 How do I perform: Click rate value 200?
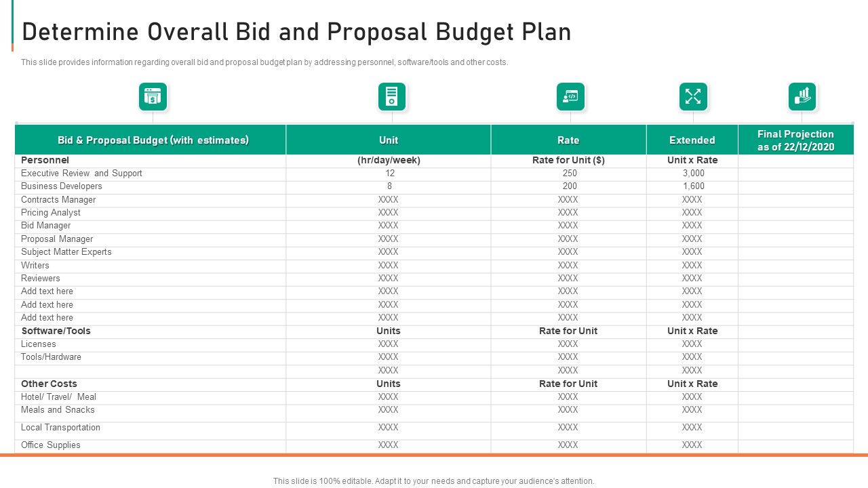point(570,186)
